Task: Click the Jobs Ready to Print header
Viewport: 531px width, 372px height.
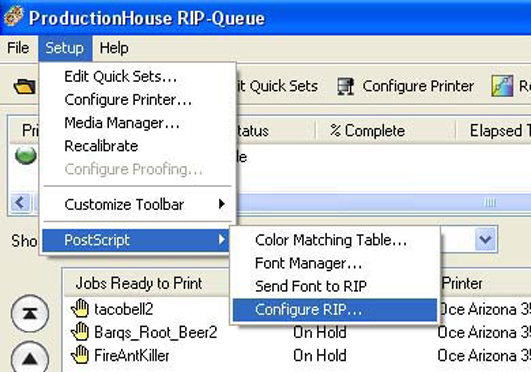Action: tap(139, 283)
